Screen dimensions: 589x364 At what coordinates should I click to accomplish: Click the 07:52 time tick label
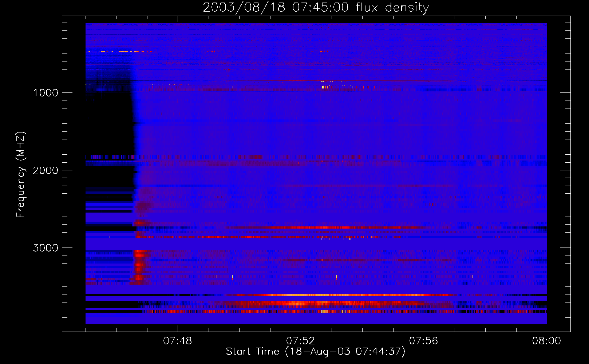301,341
